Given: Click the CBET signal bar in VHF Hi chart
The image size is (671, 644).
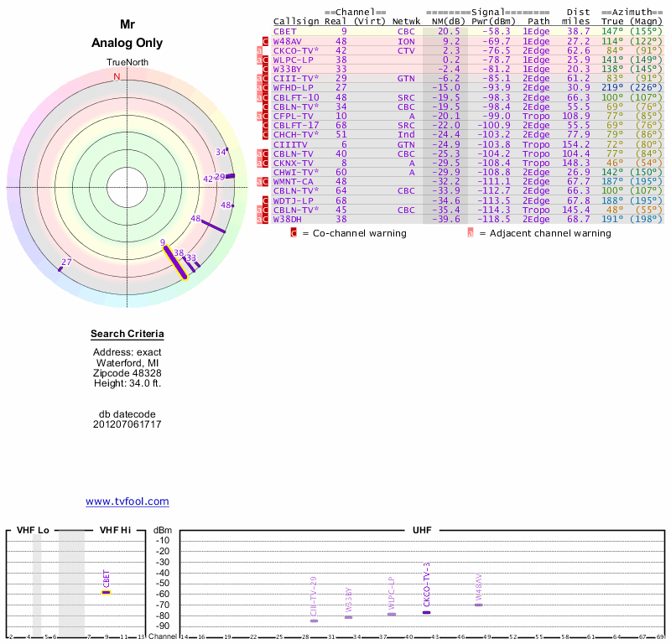Looking at the screenshot, I should tap(107, 592).
